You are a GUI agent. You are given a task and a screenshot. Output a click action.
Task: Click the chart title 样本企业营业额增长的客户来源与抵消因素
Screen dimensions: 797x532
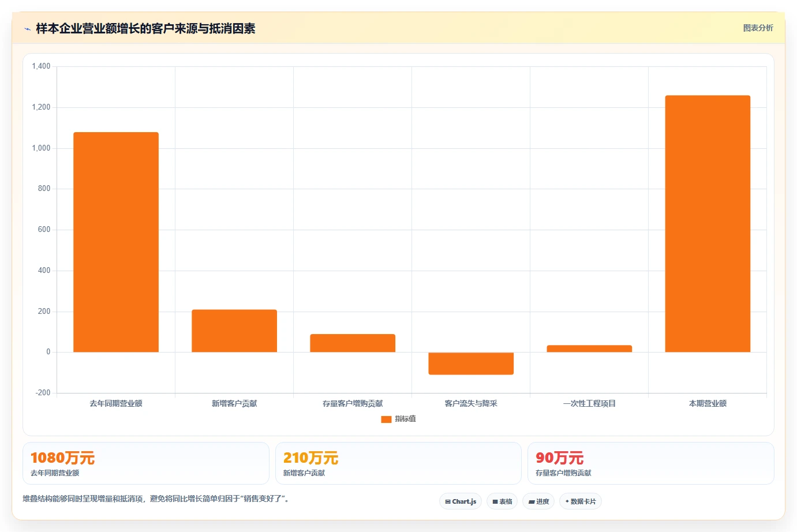pyautogui.click(x=145, y=28)
